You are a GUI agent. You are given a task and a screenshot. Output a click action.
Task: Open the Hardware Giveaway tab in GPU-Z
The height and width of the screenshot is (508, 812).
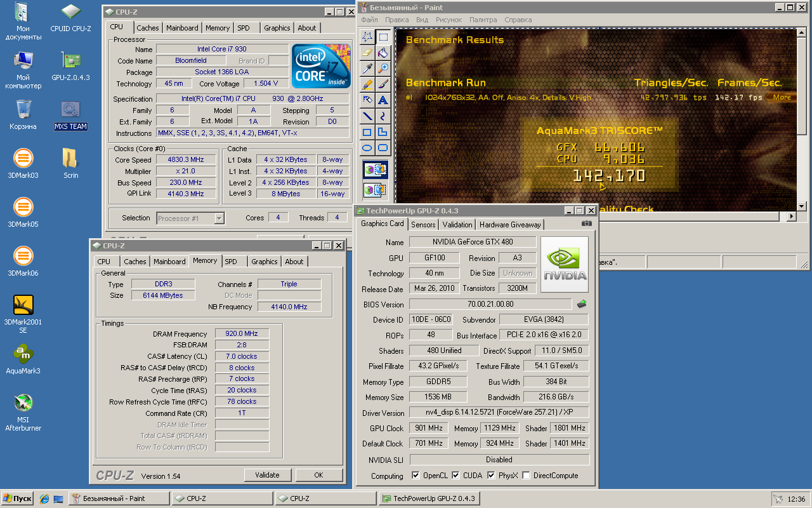pyautogui.click(x=510, y=224)
